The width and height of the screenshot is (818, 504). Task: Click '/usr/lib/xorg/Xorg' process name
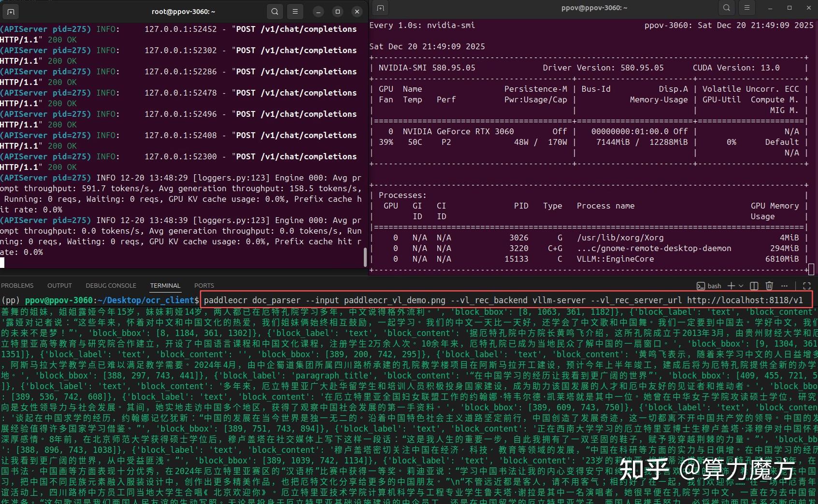pyautogui.click(x=620, y=238)
